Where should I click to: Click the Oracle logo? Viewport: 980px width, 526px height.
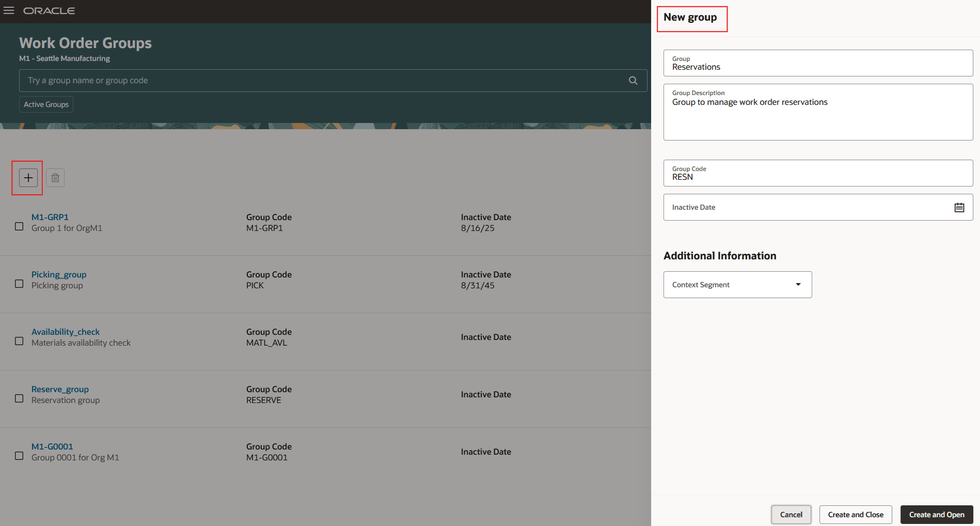tap(49, 10)
